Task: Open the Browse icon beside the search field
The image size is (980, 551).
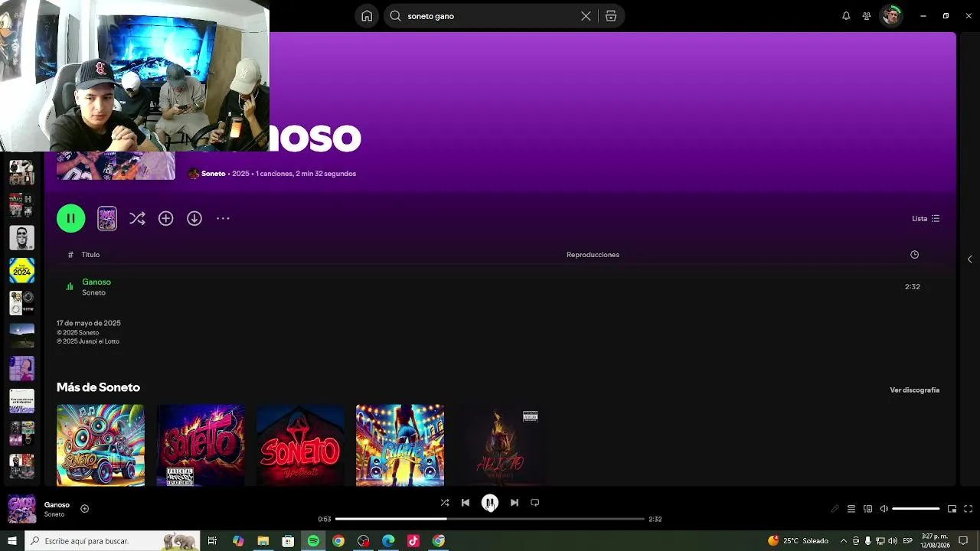Action: pos(611,16)
